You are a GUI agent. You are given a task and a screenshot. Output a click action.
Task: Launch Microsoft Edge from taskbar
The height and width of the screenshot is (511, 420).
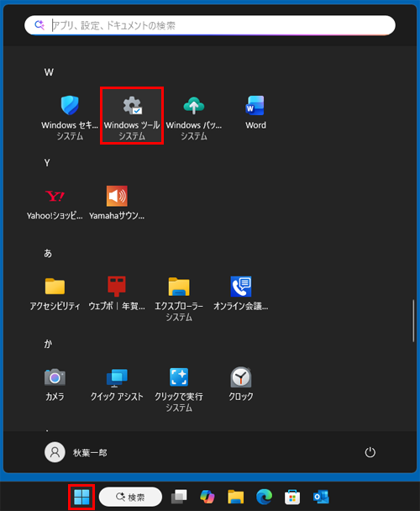click(264, 497)
